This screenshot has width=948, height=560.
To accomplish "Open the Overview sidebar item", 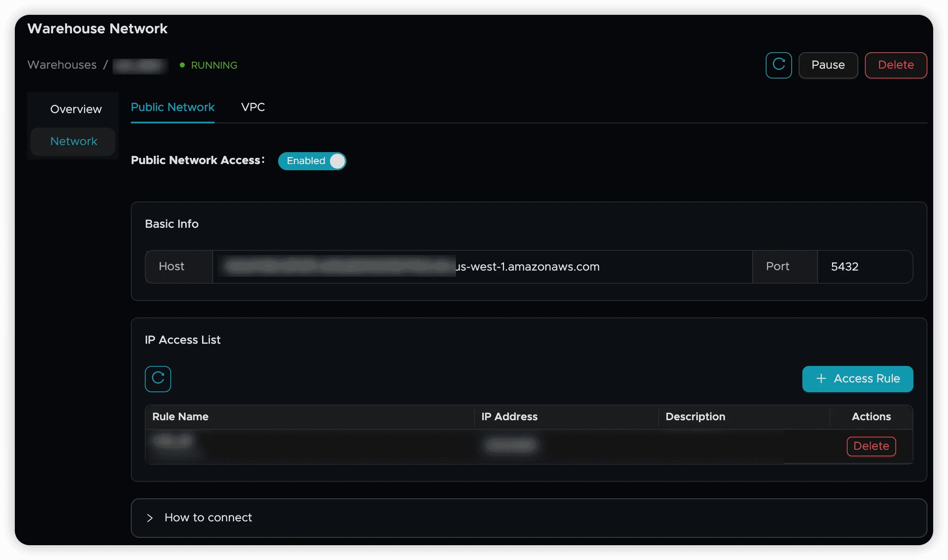I will (76, 109).
